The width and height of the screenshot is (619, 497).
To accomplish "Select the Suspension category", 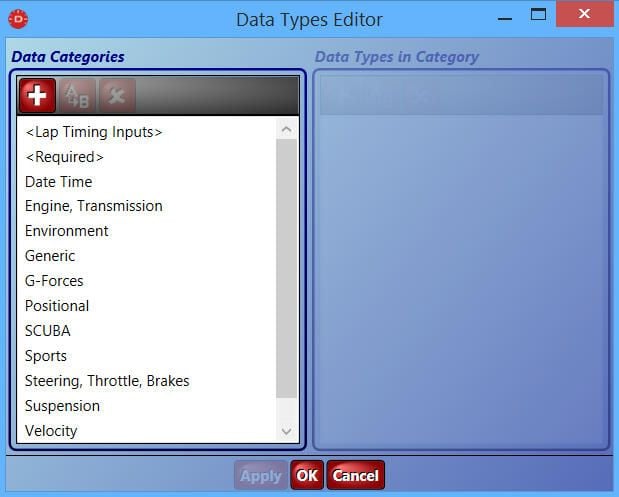I will click(x=147, y=406).
